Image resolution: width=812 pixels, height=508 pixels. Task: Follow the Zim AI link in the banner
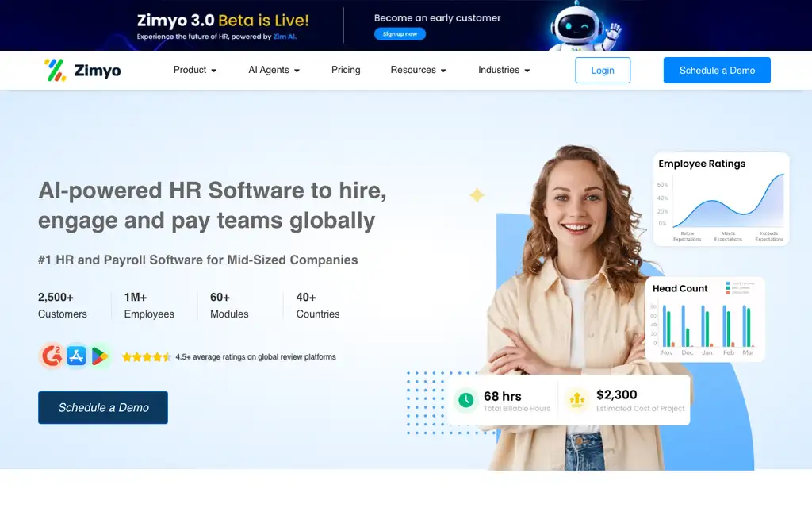(x=285, y=37)
